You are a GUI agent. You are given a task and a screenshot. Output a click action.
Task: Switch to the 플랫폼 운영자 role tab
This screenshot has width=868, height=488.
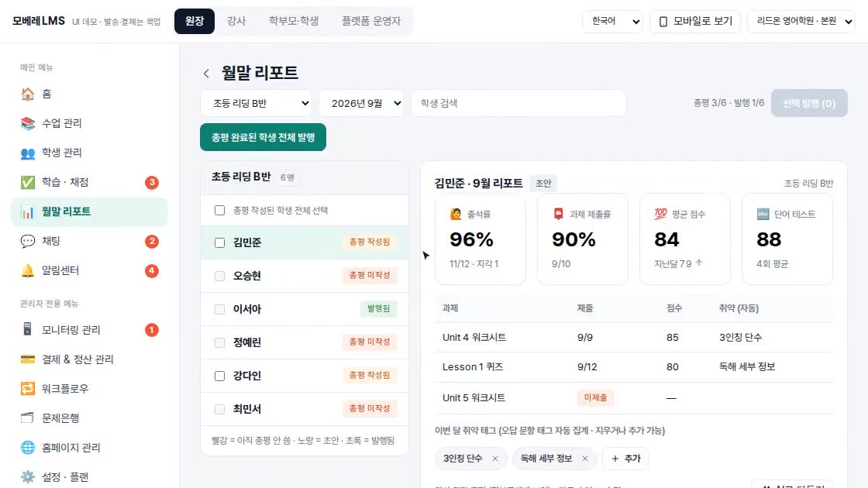tap(371, 21)
